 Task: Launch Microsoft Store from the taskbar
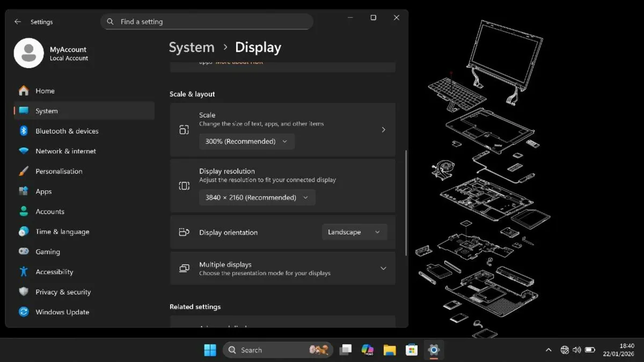[x=412, y=350]
